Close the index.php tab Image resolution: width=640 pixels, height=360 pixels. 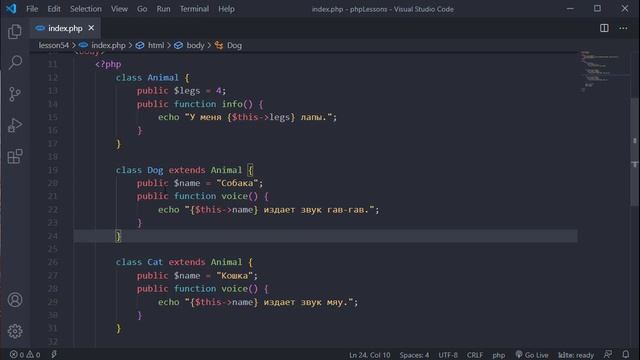tap(91, 28)
